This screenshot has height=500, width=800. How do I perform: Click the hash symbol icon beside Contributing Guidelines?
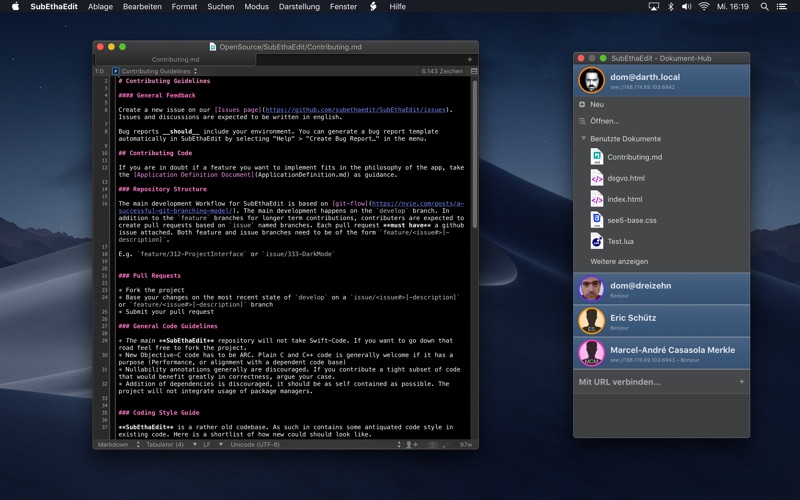[115, 71]
